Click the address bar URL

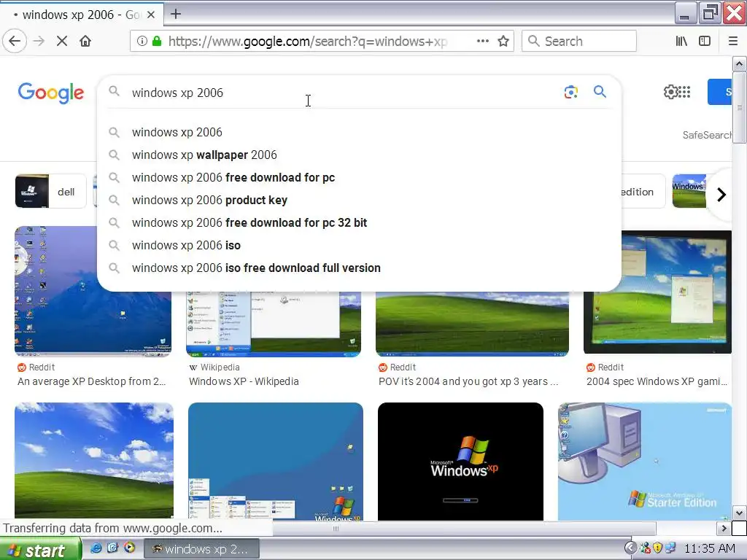coord(308,41)
